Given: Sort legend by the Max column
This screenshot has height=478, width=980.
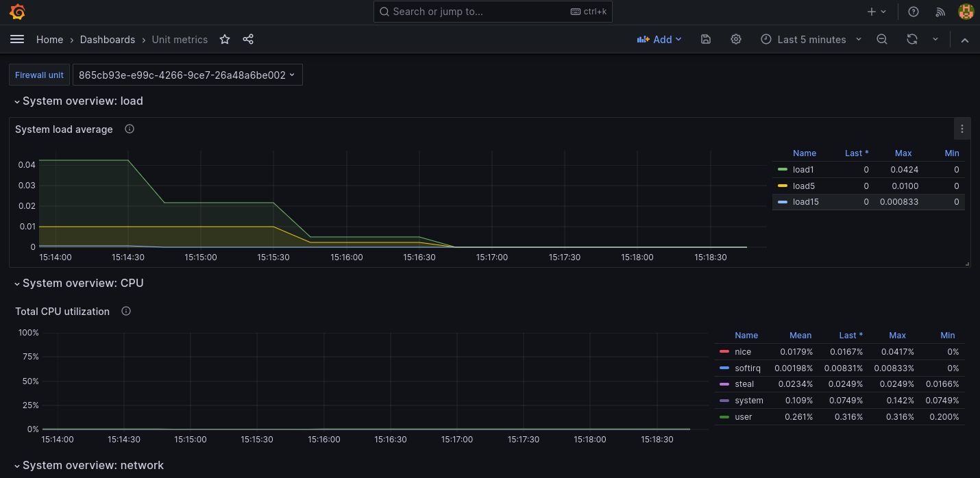Looking at the screenshot, I should point(903,153).
